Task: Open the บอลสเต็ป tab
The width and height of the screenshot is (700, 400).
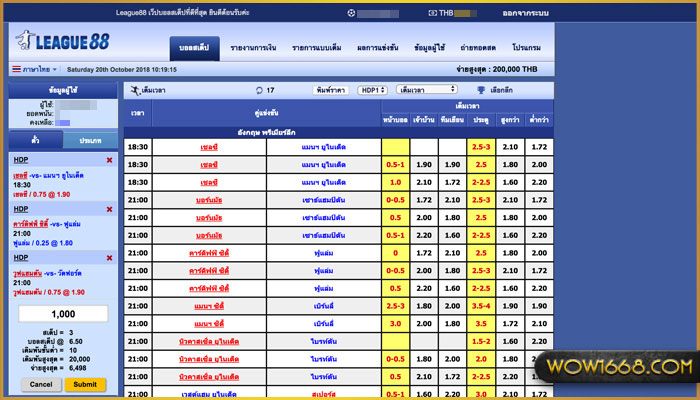Action: [193, 48]
